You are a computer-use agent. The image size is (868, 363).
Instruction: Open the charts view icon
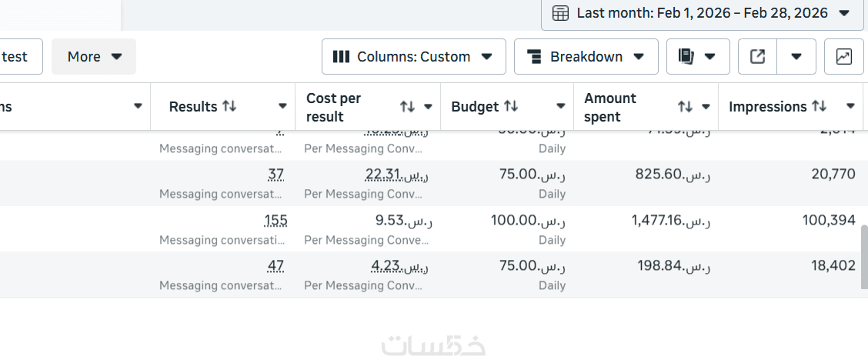pyautogui.click(x=843, y=57)
